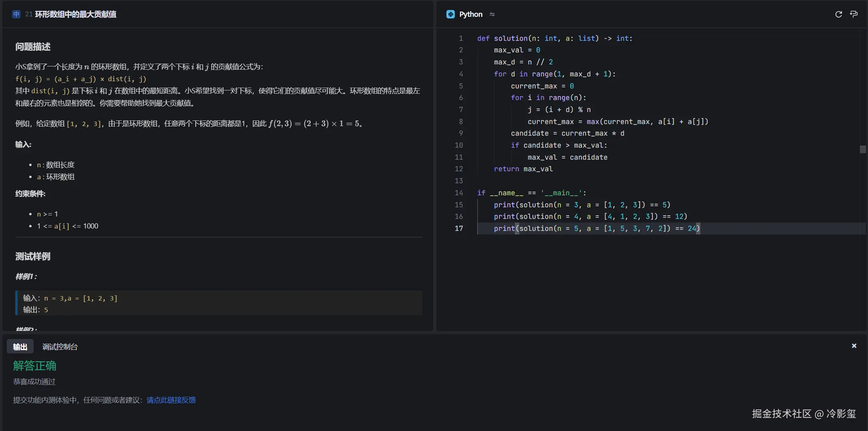Click line number 17 in the editor gutter
The image size is (868, 431).
tap(459, 229)
